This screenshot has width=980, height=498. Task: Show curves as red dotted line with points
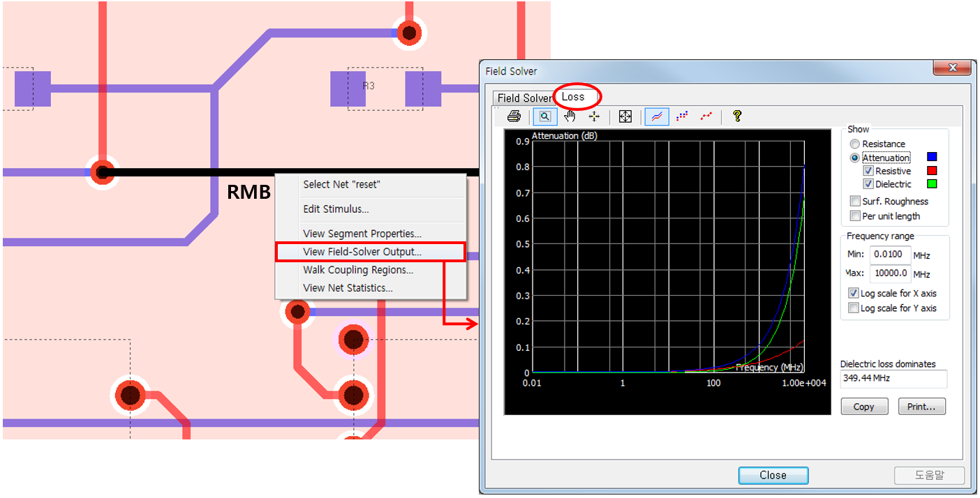coord(706,116)
